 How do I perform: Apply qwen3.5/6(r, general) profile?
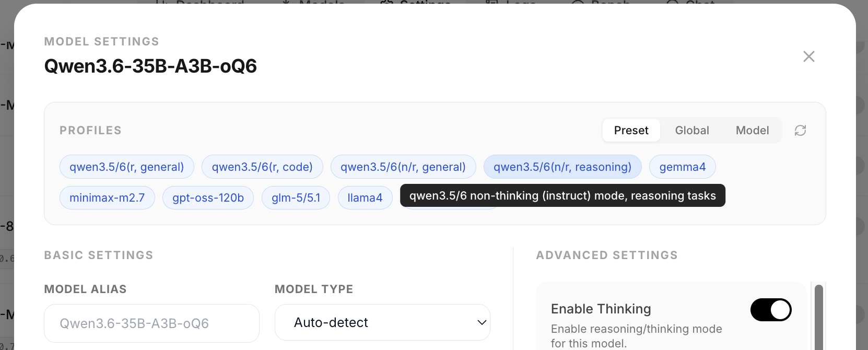point(127,167)
